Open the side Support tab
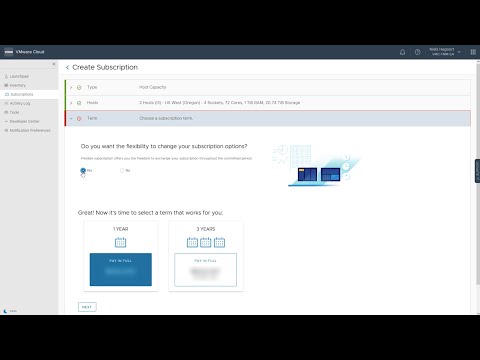 (x=477, y=171)
